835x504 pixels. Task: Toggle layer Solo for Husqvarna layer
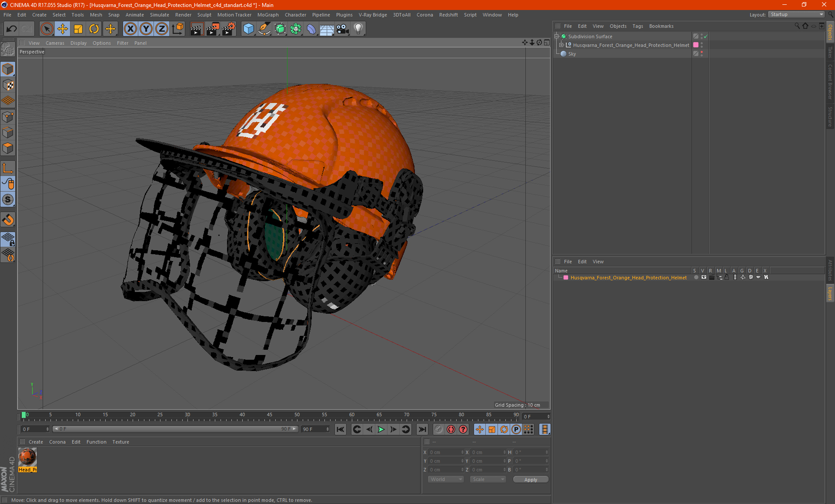pyautogui.click(x=696, y=277)
